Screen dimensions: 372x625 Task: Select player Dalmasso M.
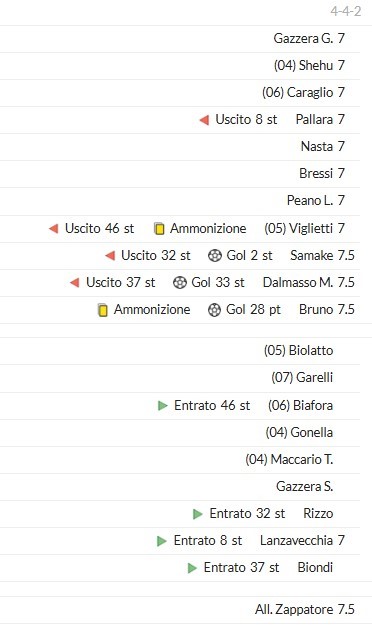click(x=298, y=282)
